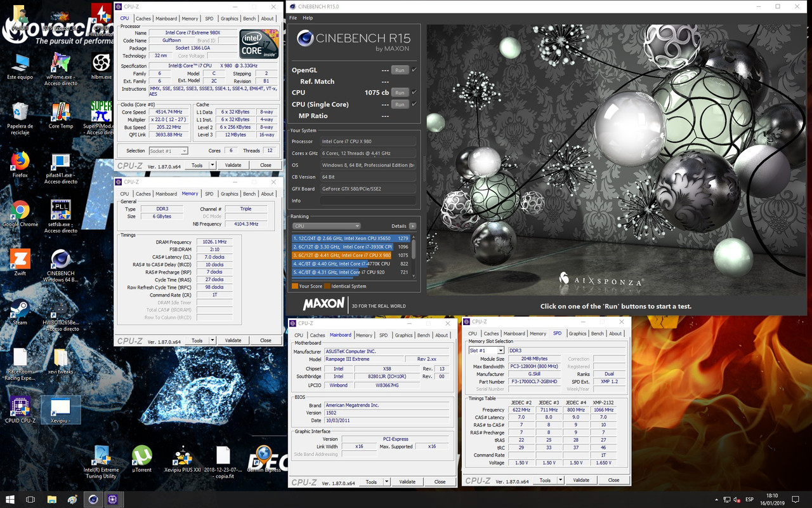This screenshot has width=812, height=508.
Task: Click the Info field in Cinebench Your System
Action: [368, 201]
